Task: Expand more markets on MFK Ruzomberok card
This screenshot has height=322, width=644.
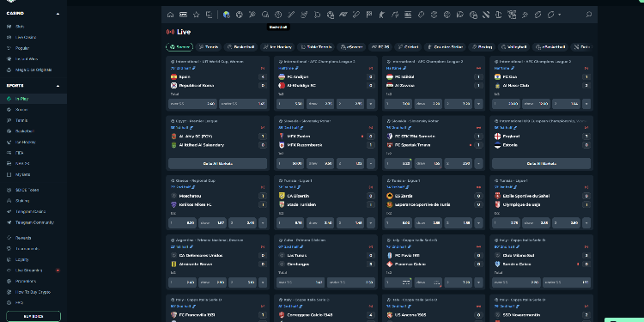Action: click(x=371, y=163)
